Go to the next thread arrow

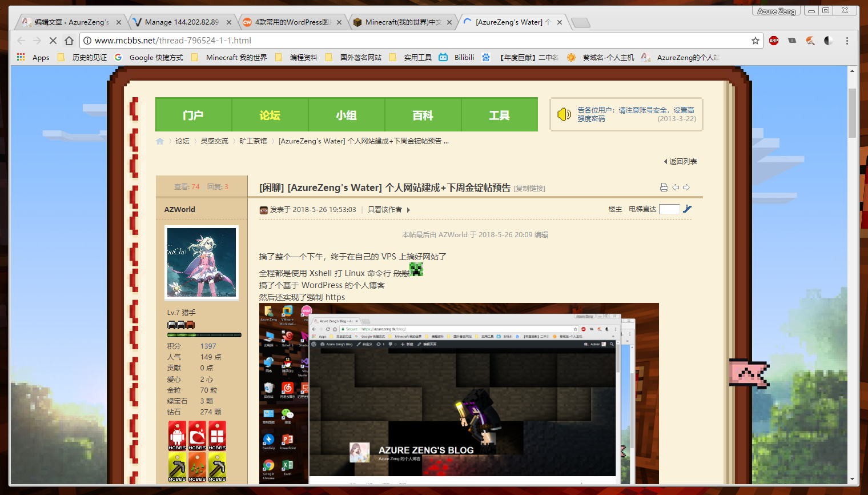[686, 187]
